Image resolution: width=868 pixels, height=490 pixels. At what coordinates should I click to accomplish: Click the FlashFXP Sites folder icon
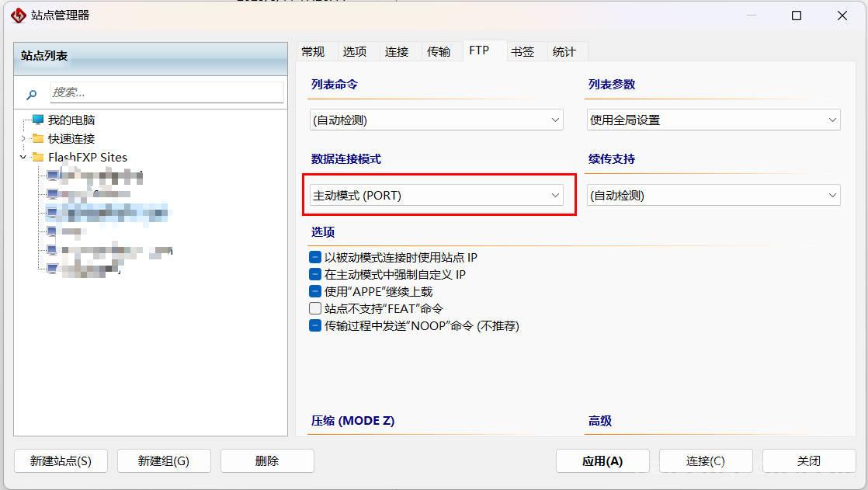[x=37, y=157]
